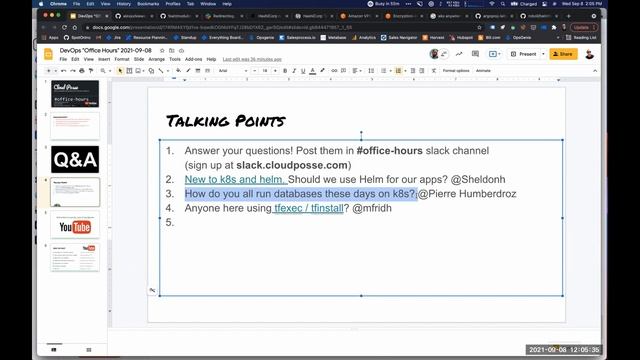The height and width of the screenshot is (360, 640).
Task: Click the decrease indent icon
Action: pyautogui.click(x=413, y=71)
